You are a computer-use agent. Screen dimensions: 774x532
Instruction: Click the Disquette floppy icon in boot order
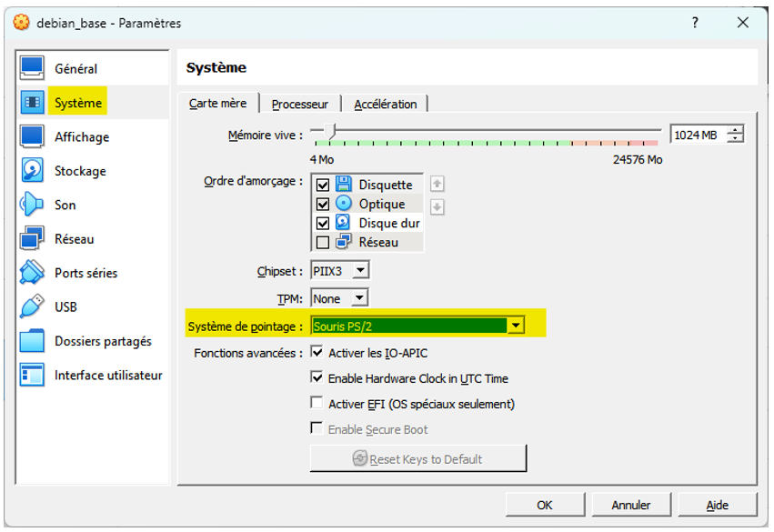tap(344, 184)
